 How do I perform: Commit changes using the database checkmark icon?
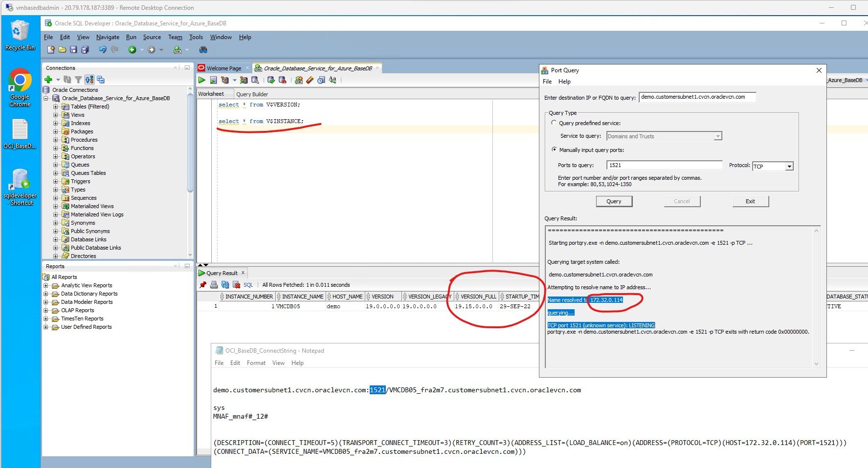tap(271, 80)
